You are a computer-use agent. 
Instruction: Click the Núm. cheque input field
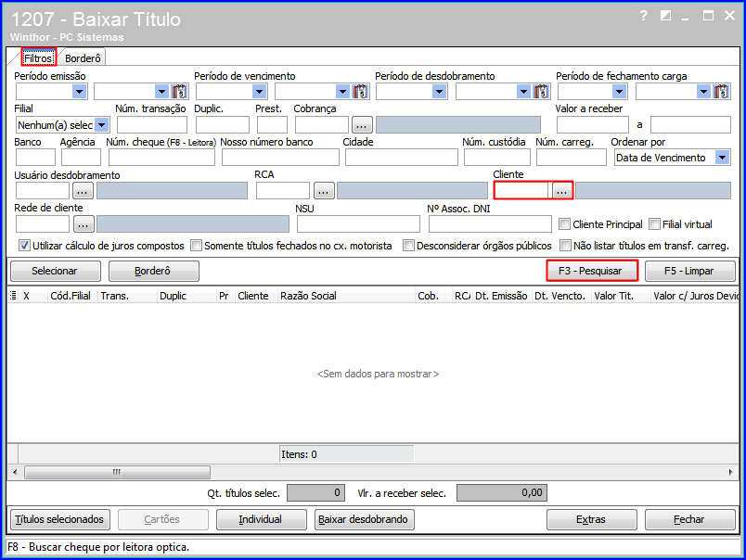(161, 158)
